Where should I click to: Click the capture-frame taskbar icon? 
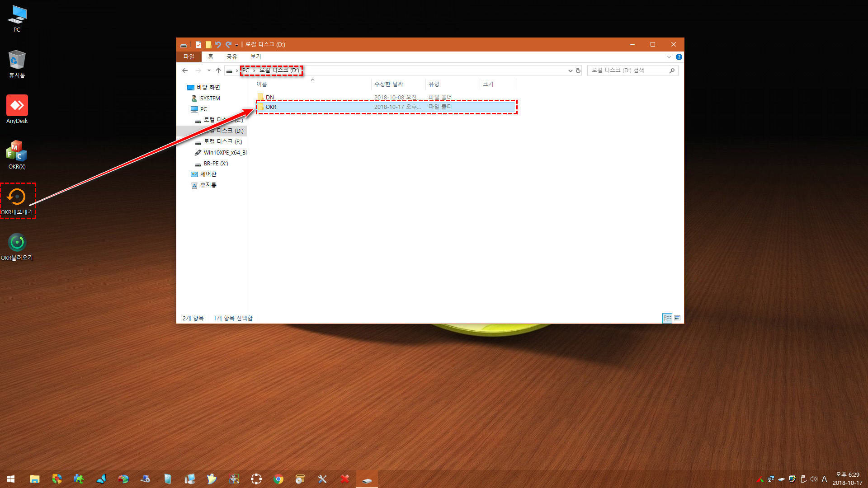click(256, 479)
